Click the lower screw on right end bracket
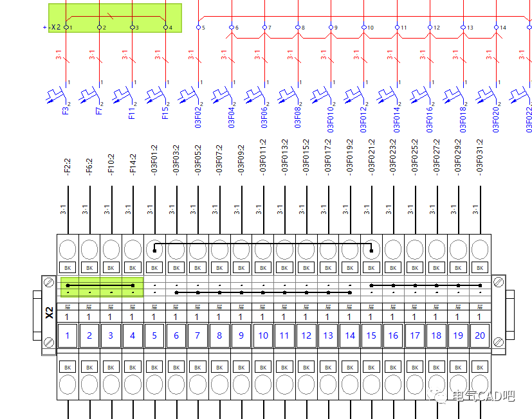Viewport: 532px width, 419px height. tap(499, 343)
